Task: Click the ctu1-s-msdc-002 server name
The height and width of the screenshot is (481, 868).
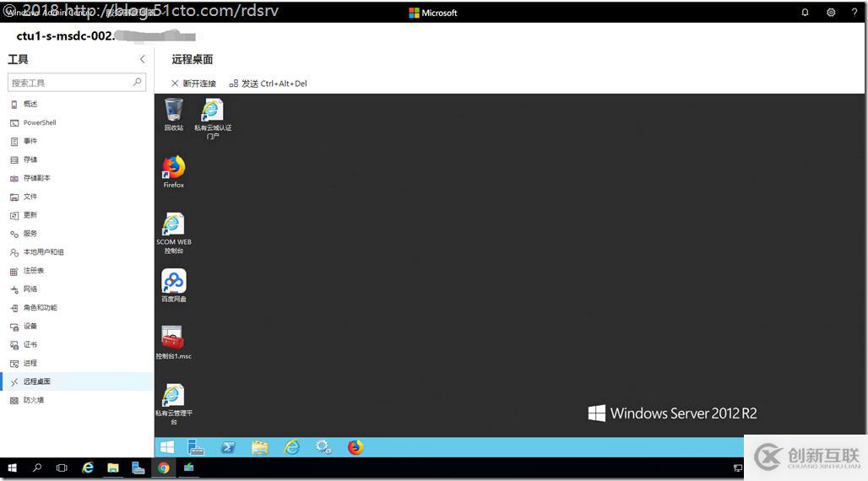Action: point(65,36)
